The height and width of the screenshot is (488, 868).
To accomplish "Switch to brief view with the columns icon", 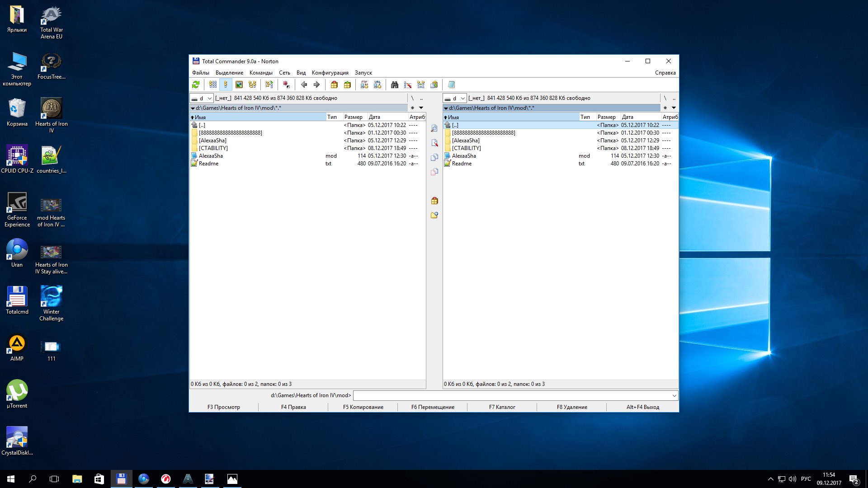I will coord(212,84).
